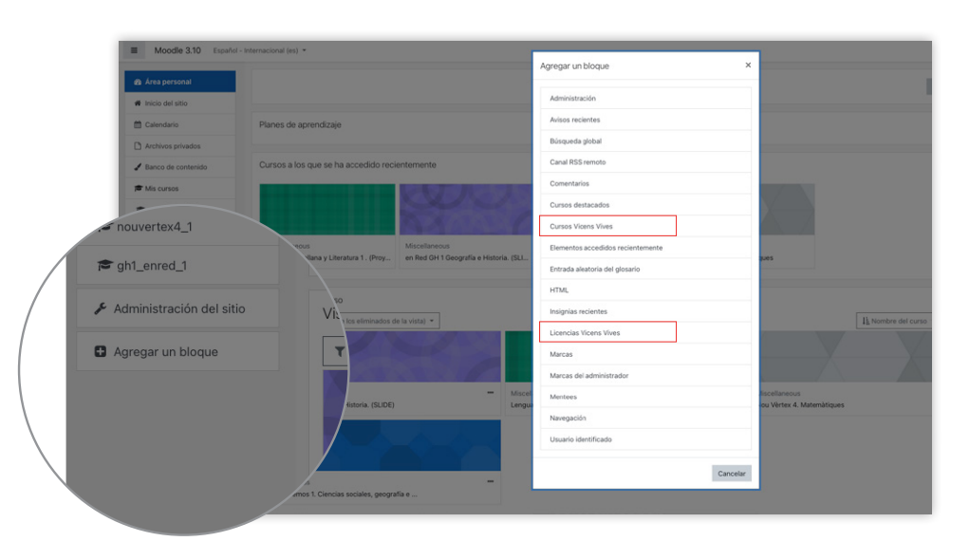Click the graduation cap beside Mis cursos

[x=138, y=188]
